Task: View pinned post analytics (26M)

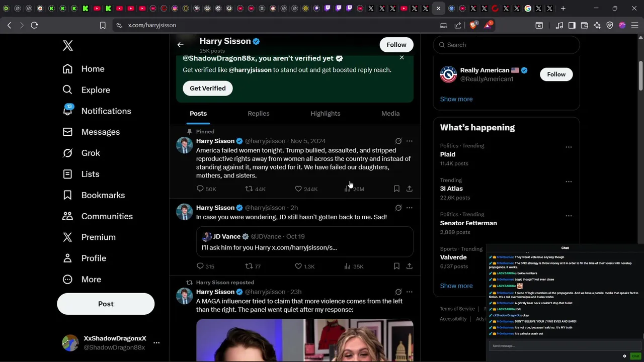Action: click(354, 189)
